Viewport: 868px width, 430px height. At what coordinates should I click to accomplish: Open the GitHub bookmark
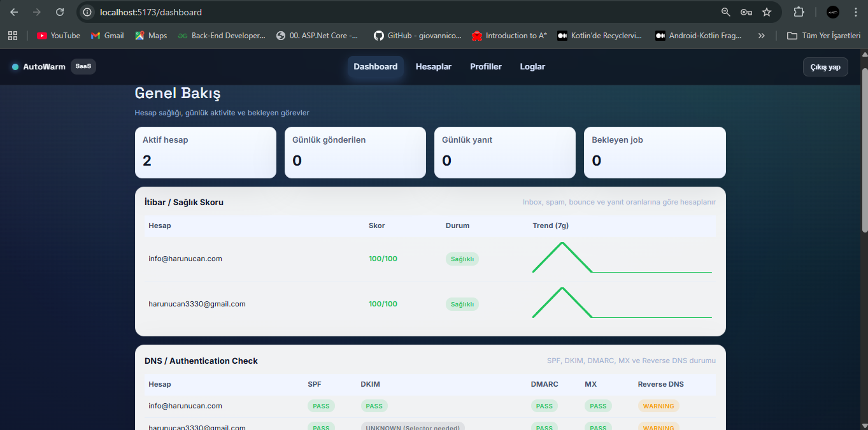(417, 36)
